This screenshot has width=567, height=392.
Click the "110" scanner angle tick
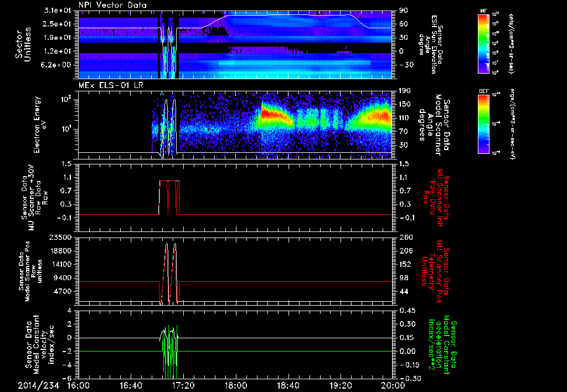tap(405, 118)
